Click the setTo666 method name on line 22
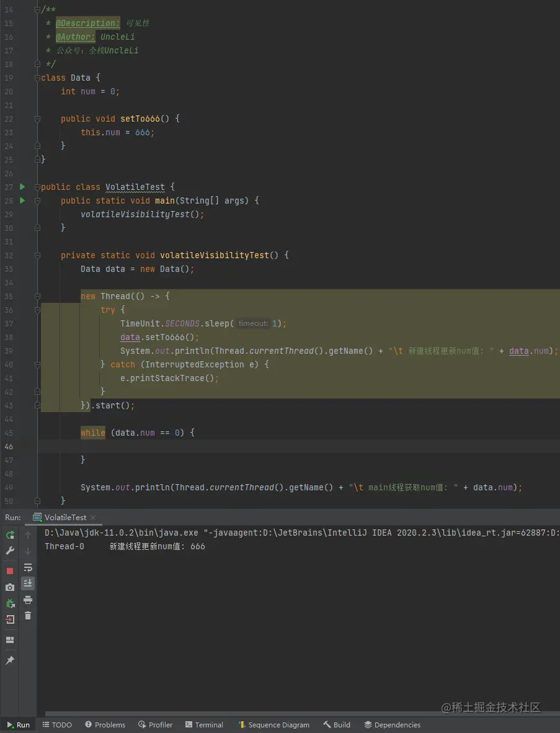This screenshot has width=560, height=733. point(140,119)
